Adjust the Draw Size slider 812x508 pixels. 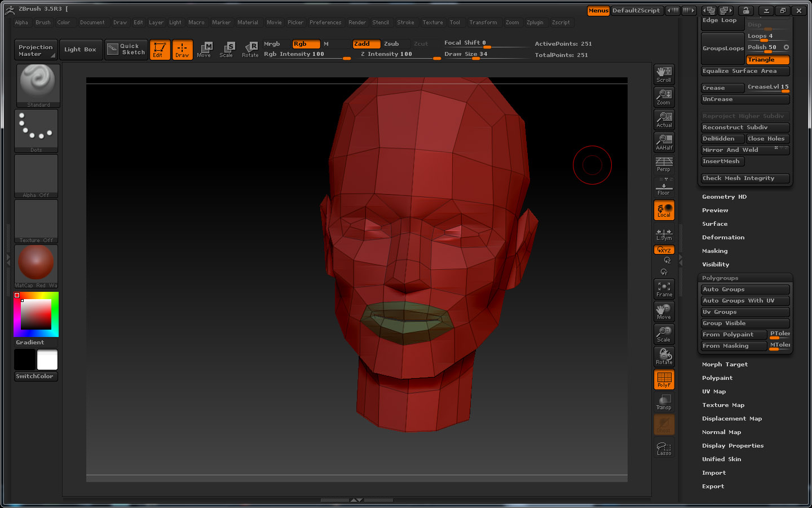pyautogui.click(x=485, y=54)
